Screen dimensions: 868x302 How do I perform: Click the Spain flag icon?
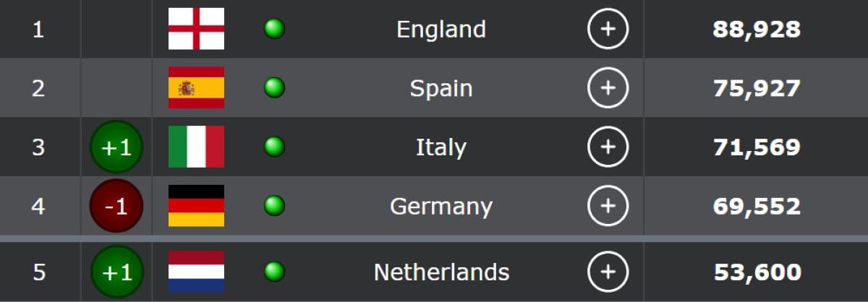pos(196,88)
